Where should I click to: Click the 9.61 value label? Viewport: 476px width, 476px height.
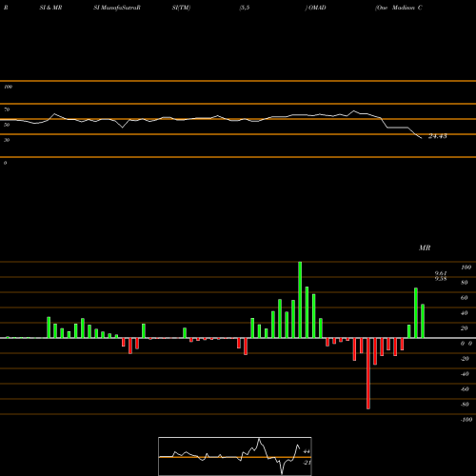coord(441,273)
